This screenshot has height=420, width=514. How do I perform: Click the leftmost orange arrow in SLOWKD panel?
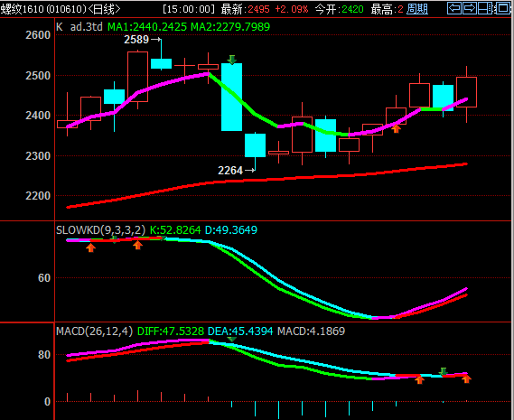91,247
